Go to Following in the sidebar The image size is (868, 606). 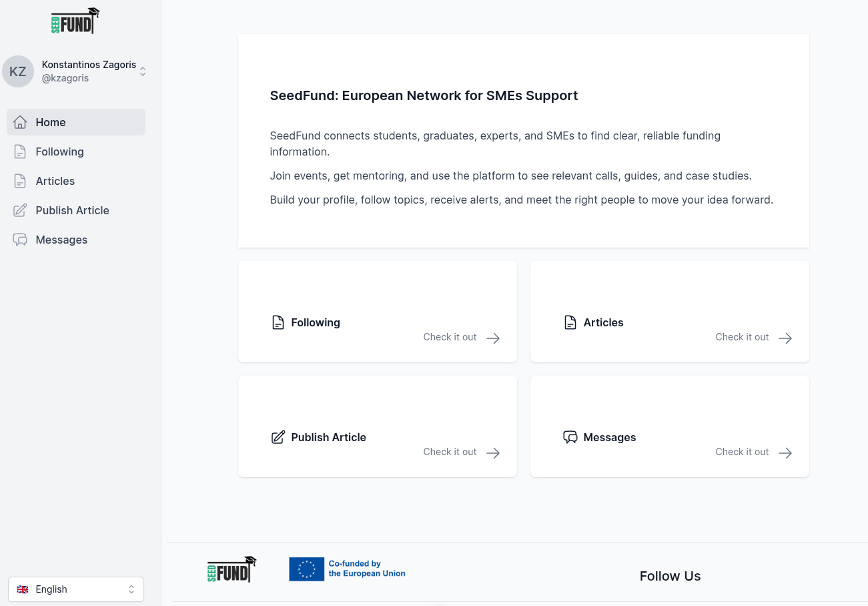pos(76,151)
